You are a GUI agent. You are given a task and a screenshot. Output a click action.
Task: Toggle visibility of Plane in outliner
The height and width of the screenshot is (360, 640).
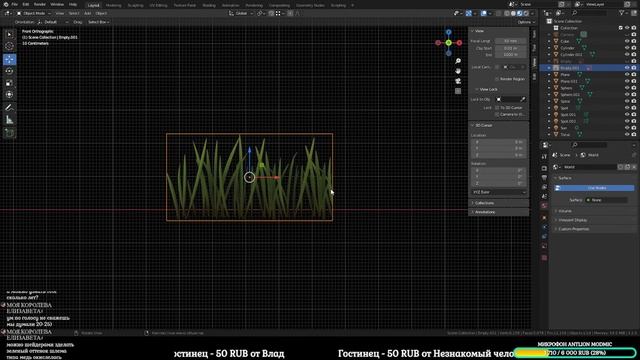click(627, 75)
